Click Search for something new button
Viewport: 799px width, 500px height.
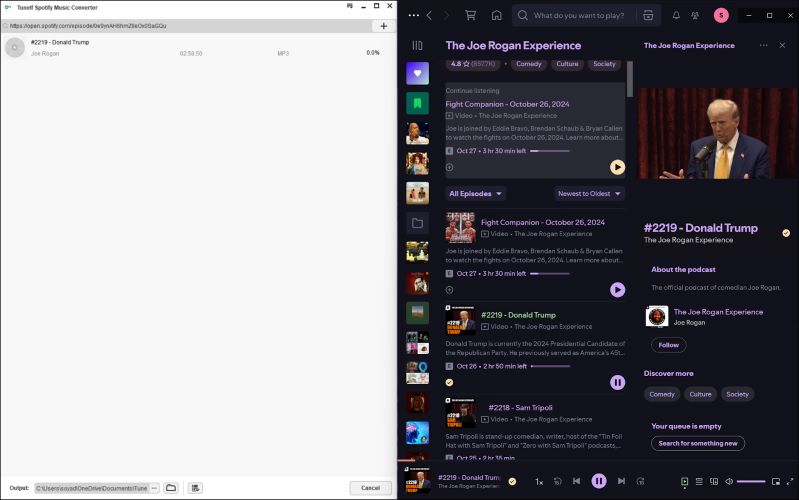tap(698, 443)
